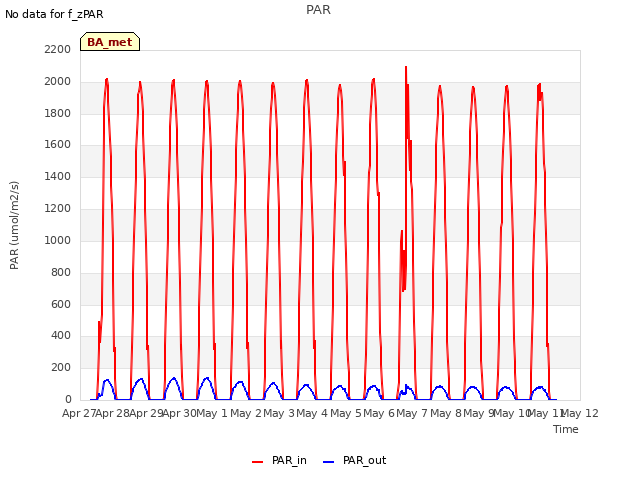Click the 0 y-axis label
Viewport: 640px width, 480px height.
[68, 399]
